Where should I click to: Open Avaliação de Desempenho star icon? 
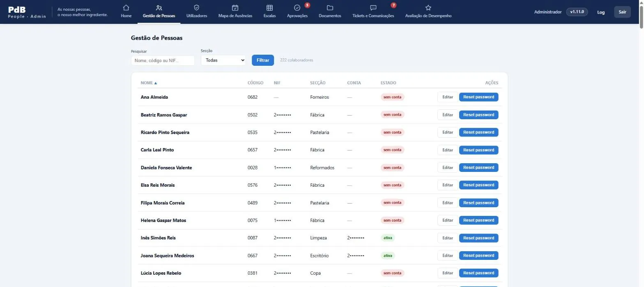click(x=428, y=7)
